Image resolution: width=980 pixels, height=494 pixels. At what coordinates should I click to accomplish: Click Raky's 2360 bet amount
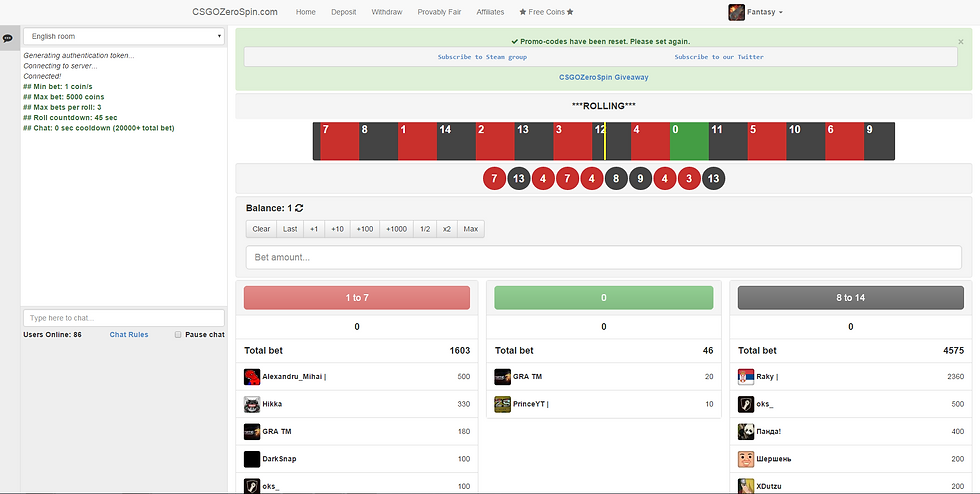pyautogui.click(x=956, y=377)
